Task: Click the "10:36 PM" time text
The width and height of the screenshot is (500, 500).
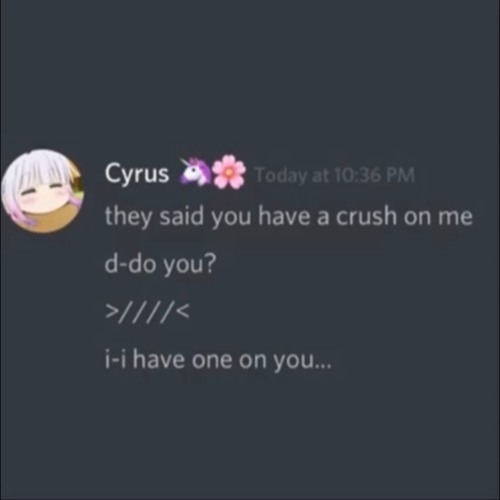Action: point(375,175)
